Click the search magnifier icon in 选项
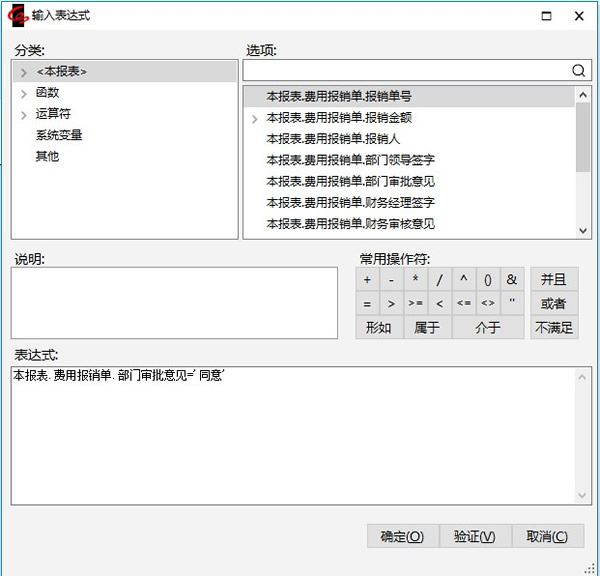Screen dimensions: 600x576 click(578, 71)
